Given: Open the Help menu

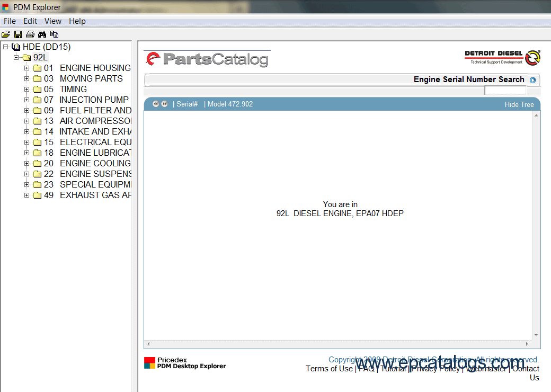Looking at the screenshot, I should [77, 21].
